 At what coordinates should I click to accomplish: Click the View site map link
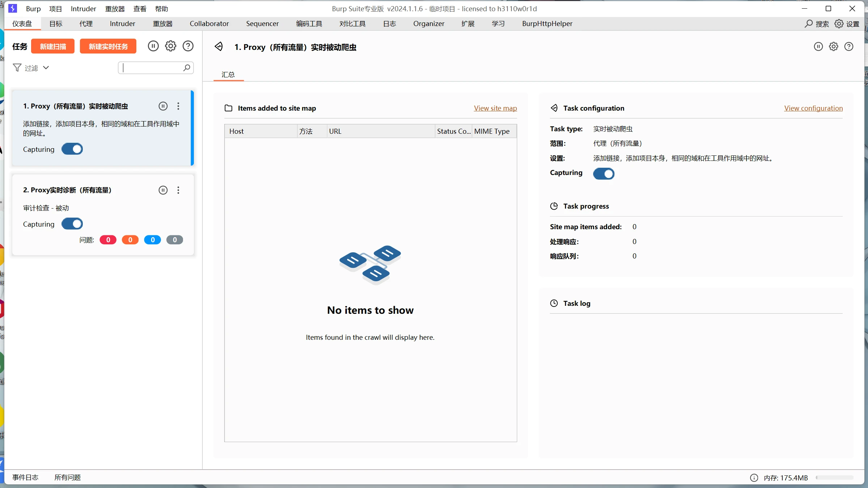495,108
